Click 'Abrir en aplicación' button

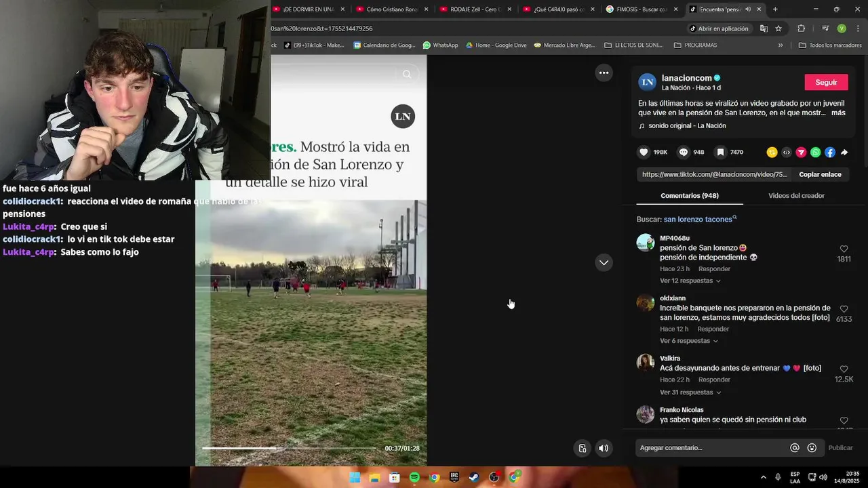pyautogui.click(x=719, y=28)
